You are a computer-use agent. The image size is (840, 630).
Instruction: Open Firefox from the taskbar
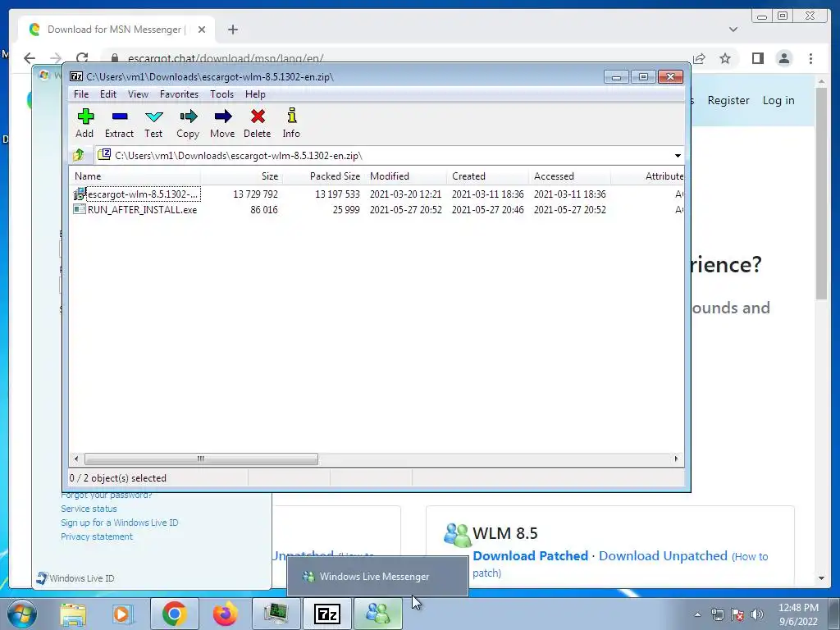[x=225, y=614]
